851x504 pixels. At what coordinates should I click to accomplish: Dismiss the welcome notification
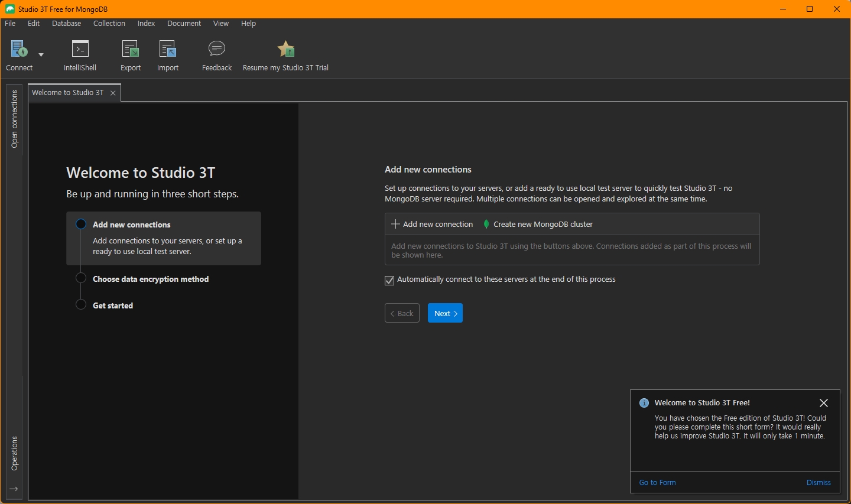tap(818, 483)
